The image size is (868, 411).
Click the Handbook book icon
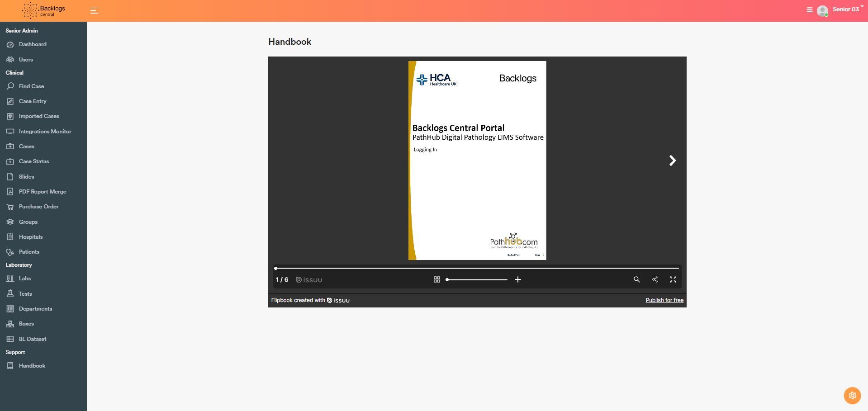coord(10,366)
